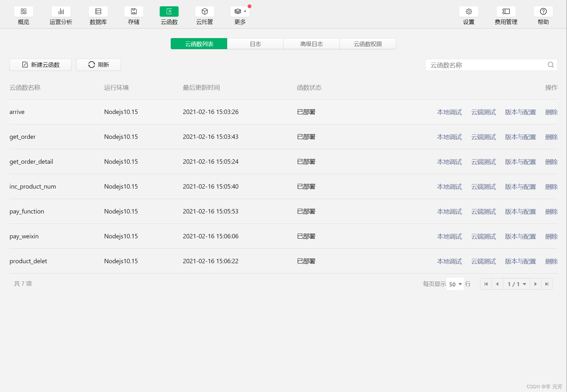The image size is (567, 392).
Task: Select the pay_function function name
Action: coord(27,212)
